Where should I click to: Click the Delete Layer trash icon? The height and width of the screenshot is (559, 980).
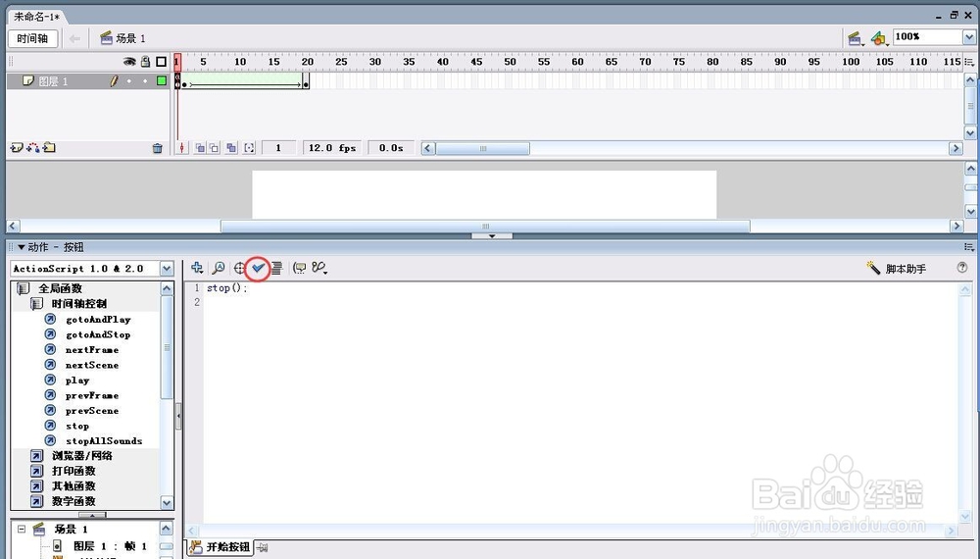pyautogui.click(x=158, y=148)
